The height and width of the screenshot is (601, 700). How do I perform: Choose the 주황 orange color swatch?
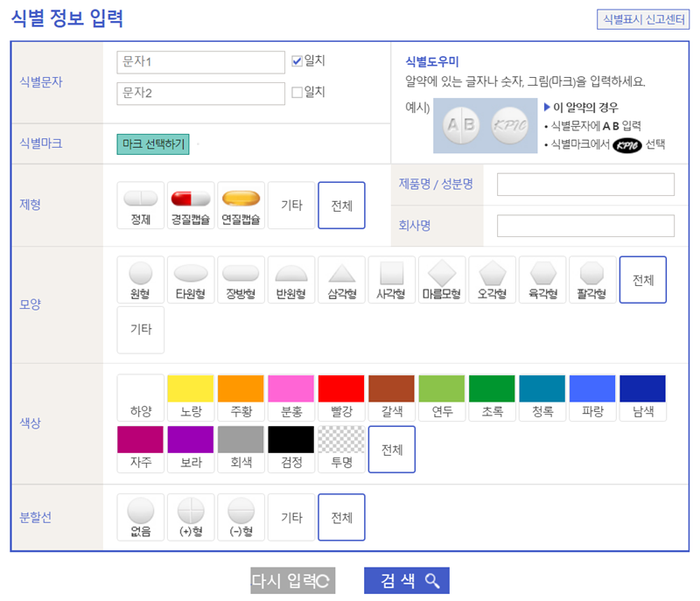[x=241, y=398]
